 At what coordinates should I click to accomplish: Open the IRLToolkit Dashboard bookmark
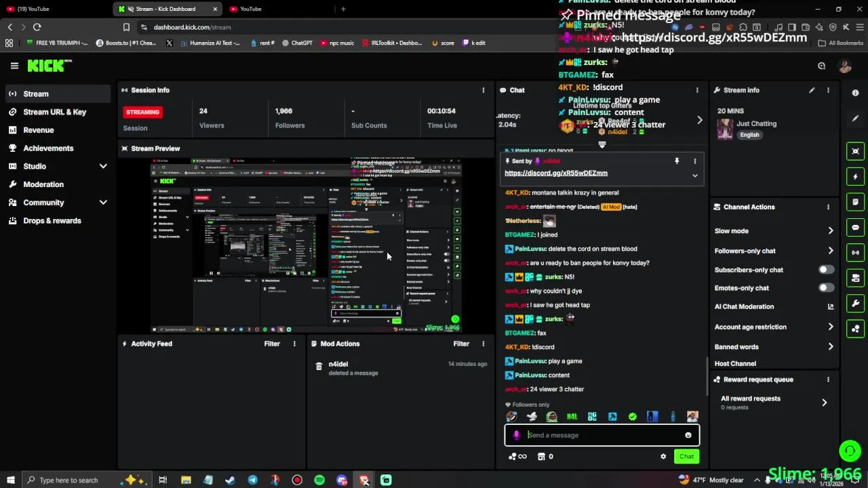(x=392, y=43)
